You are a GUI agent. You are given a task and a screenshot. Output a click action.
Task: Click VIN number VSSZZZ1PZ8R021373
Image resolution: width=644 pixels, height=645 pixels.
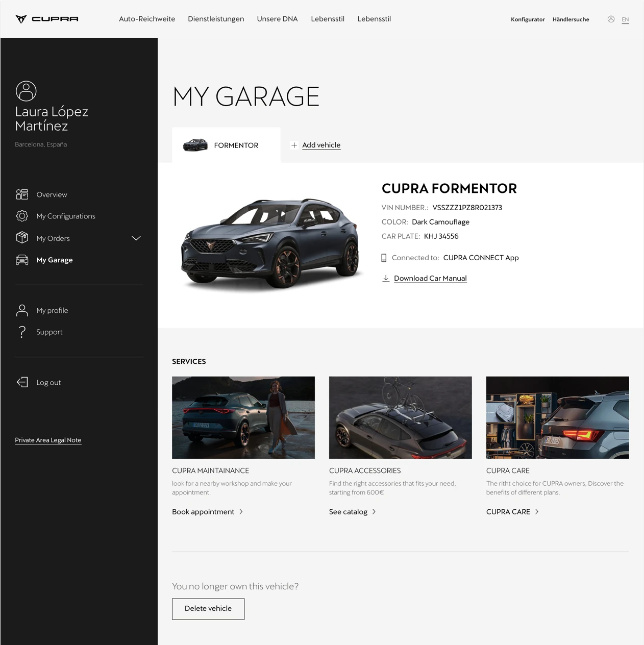click(x=467, y=208)
